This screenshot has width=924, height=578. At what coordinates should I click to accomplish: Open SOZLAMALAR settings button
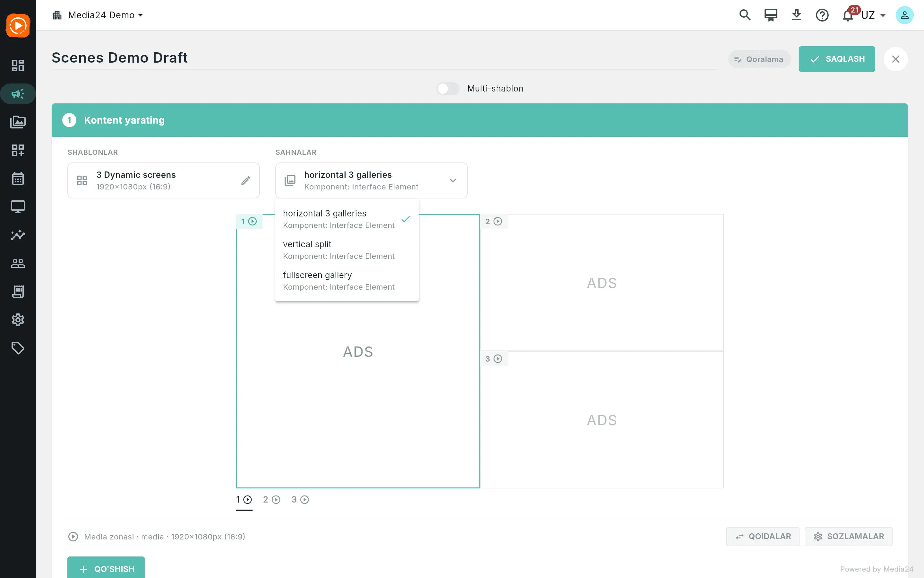[848, 537]
